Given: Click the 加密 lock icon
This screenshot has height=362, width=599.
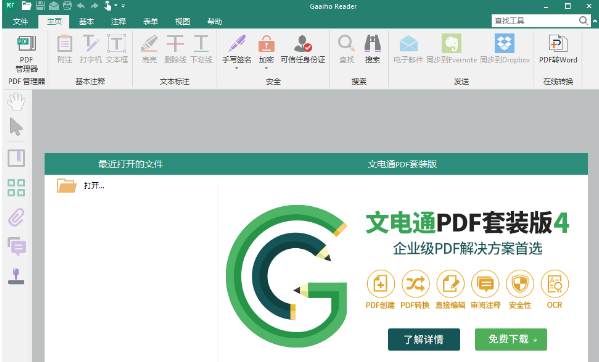Looking at the screenshot, I should coord(266,43).
